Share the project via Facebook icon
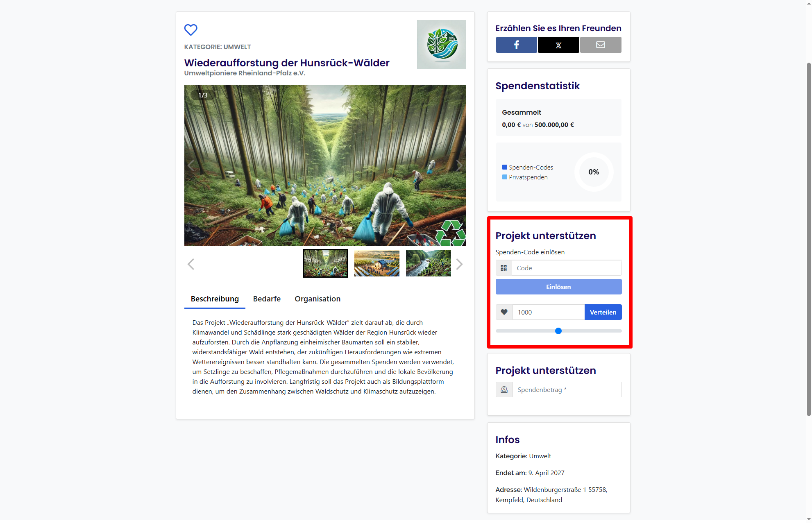This screenshot has width=812, height=523. tap(516, 45)
